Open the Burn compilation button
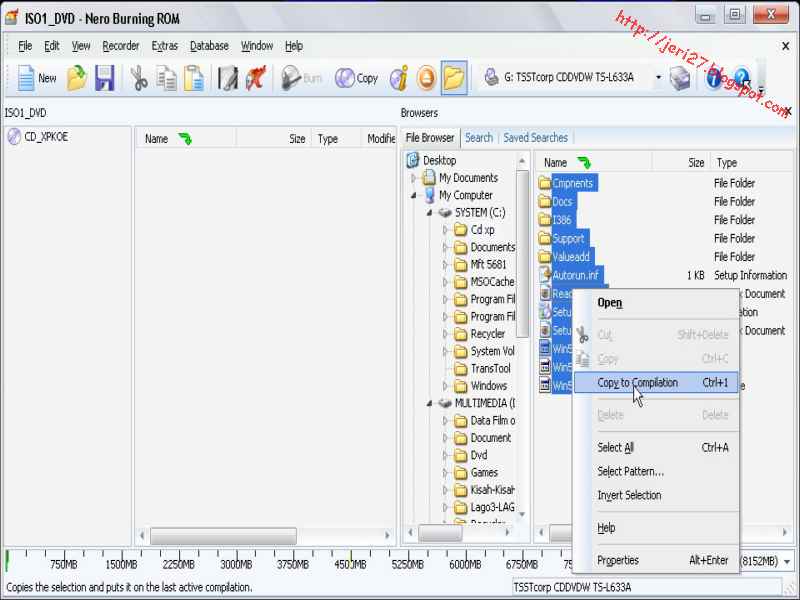This screenshot has width=800, height=600. click(301, 78)
